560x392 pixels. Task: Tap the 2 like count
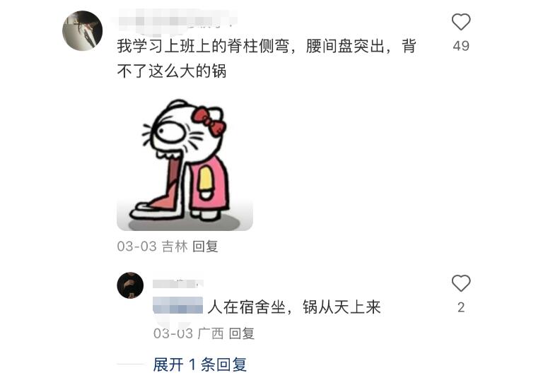(461, 307)
